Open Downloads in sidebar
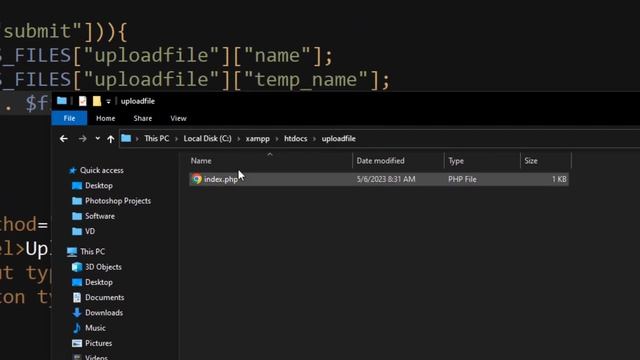 click(x=104, y=313)
